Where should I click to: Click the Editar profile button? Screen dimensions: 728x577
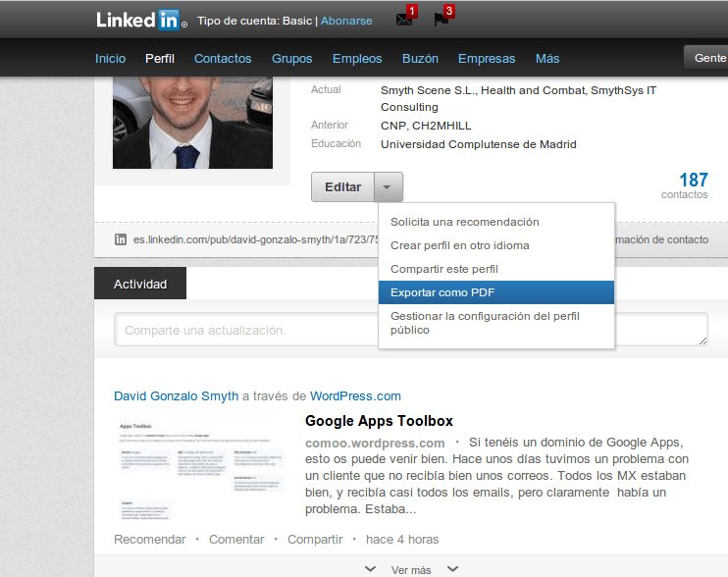pos(342,187)
